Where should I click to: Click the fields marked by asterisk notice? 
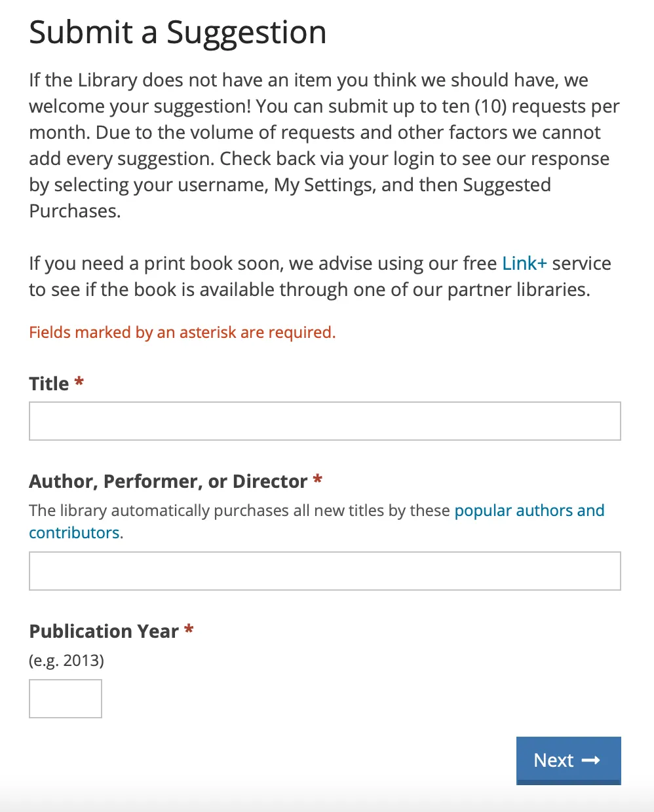coord(182,332)
